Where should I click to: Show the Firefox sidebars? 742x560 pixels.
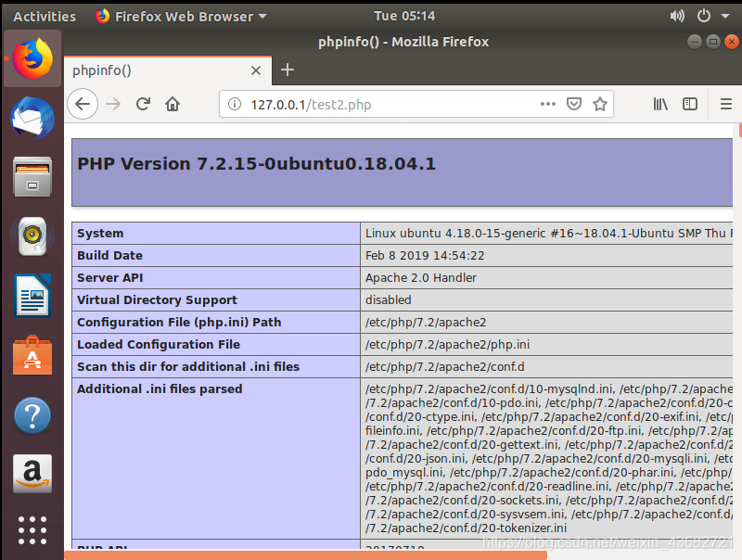(690, 104)
